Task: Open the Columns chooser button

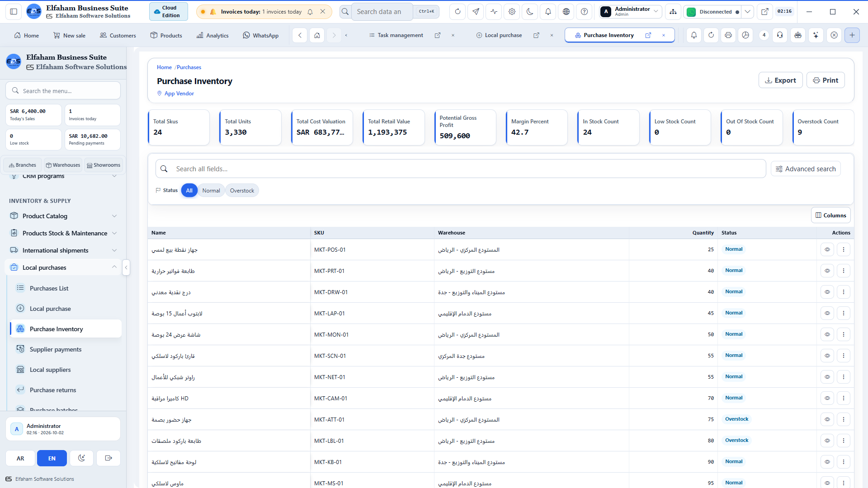Action: click(x=831, y=216)
